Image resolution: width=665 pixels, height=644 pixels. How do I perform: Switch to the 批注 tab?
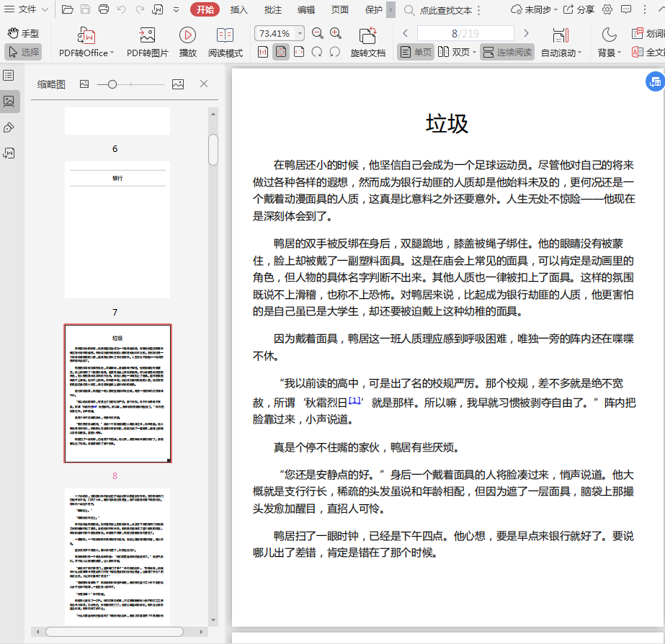(273, 10)
